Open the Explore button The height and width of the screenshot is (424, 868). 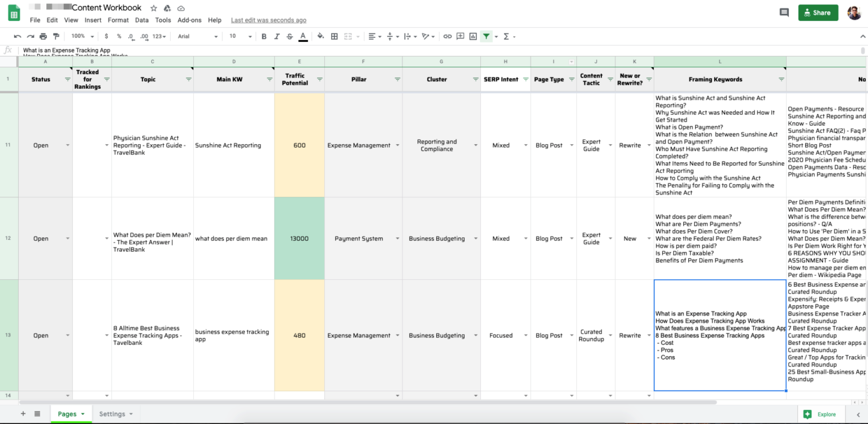click(820, 414)
